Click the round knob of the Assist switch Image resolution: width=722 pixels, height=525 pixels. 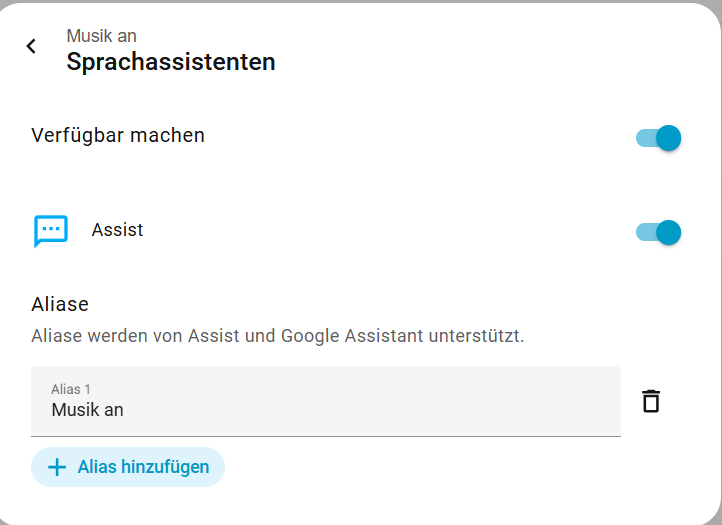coord(669,233)
